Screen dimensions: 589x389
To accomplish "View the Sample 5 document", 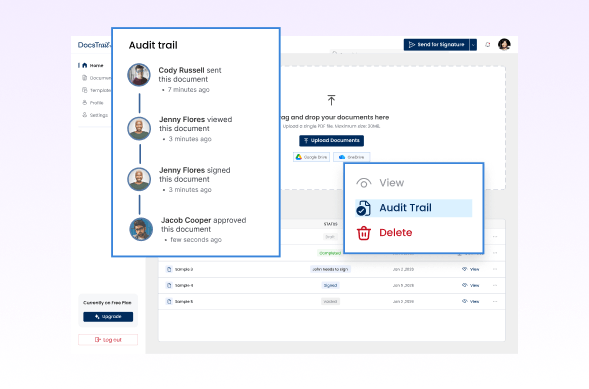I will 470,302.
